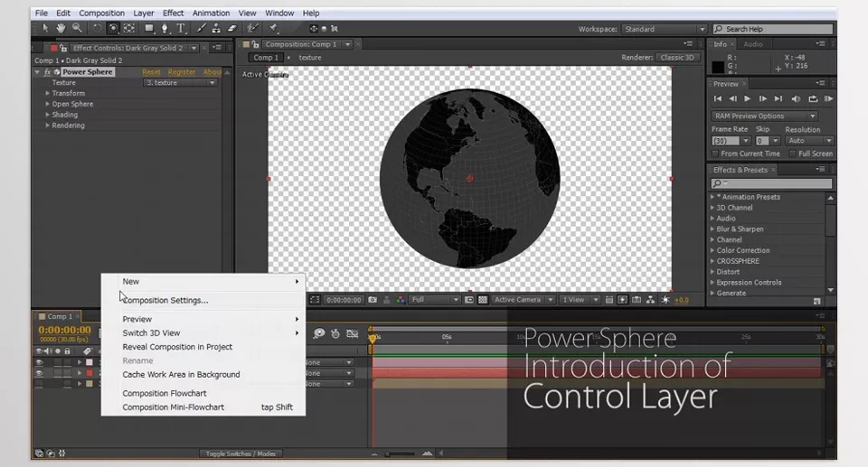Screen dimensions: 868x467
Task: Open the RAM Preview Options dropdown
Action: point(764,117)
